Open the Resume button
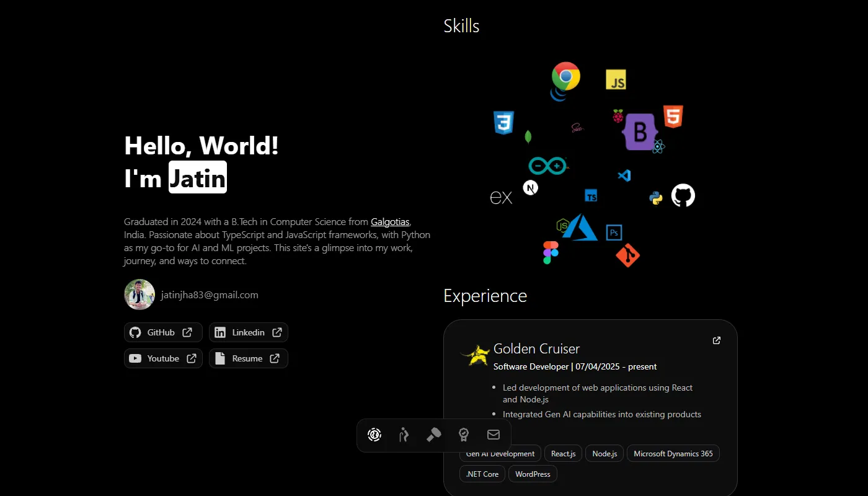This screenshot has width=868, height=496. pyautogui.click(x=249, y=358)
